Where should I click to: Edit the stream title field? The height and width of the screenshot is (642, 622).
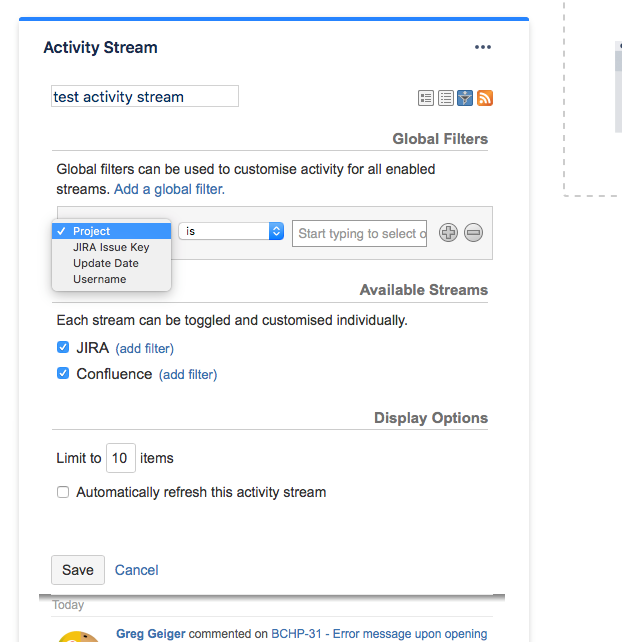(x=145, y=96)
